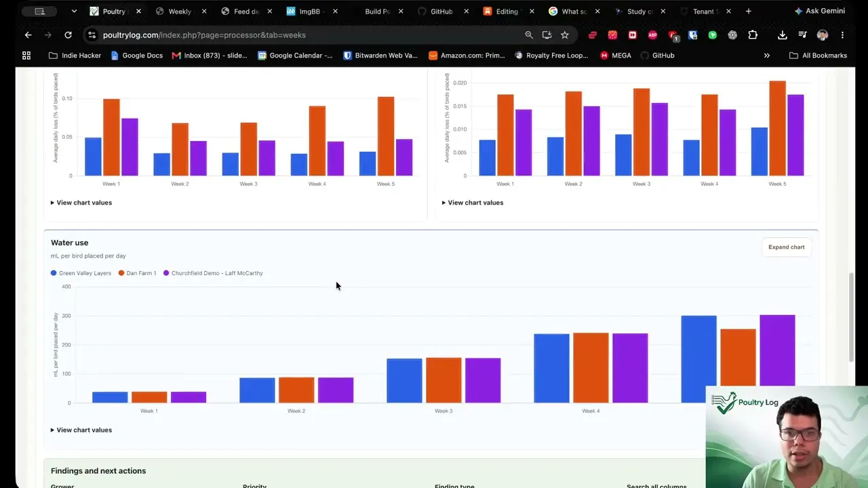Image resolution: width=868 pixels, height=488 pixels.
Task: Reload the Poultry Log page
Action: tap(68, 35)
